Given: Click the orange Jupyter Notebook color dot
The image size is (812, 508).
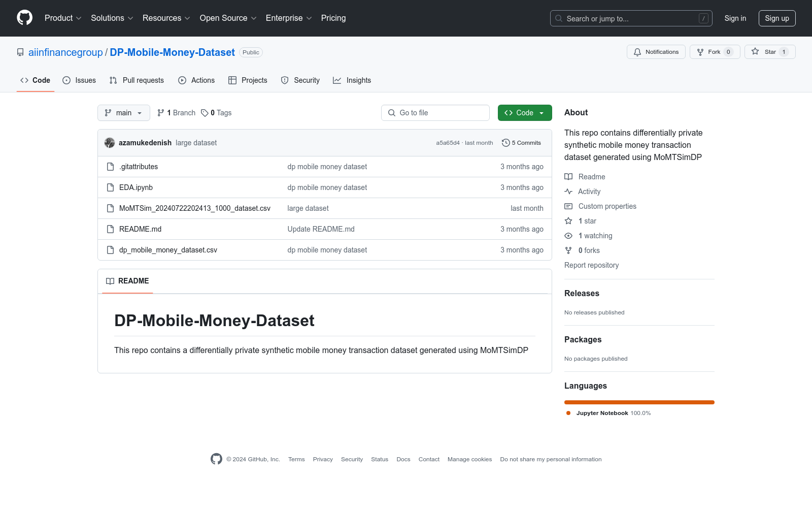Looking at the screenshot, I should point(568,413).
